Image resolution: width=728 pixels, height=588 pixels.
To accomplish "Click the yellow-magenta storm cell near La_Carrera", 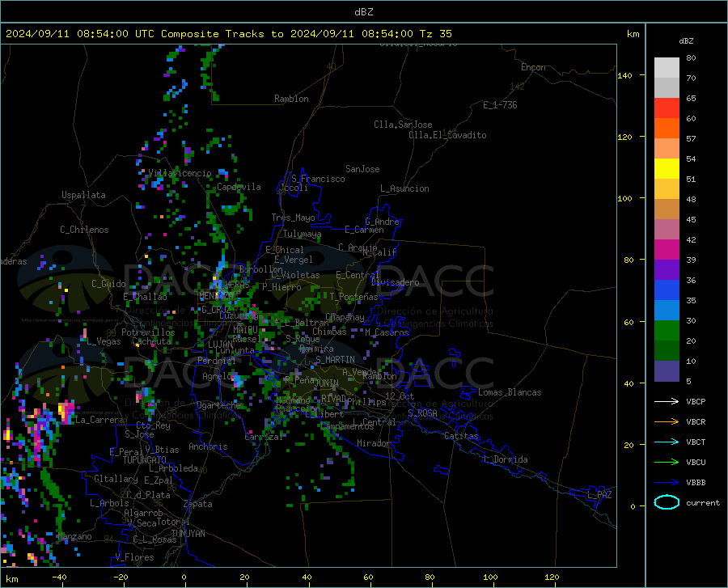I will [66, 411].
